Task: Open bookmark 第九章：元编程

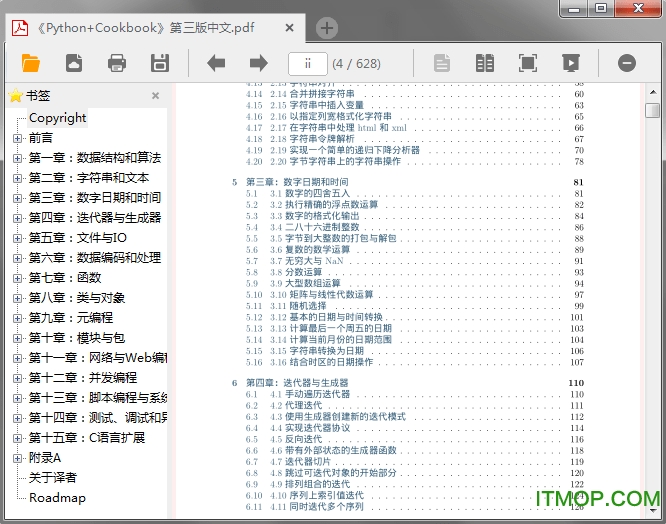Action: (x=71, y=318)
